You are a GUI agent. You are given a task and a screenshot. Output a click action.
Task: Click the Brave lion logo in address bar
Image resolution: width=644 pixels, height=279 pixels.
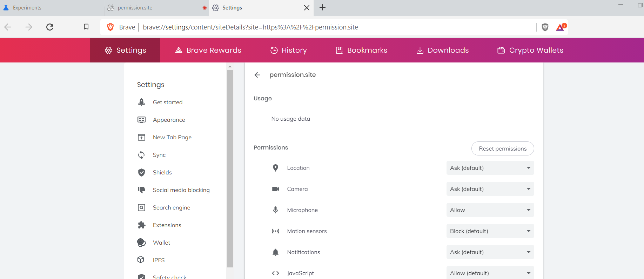pos(110,27)
